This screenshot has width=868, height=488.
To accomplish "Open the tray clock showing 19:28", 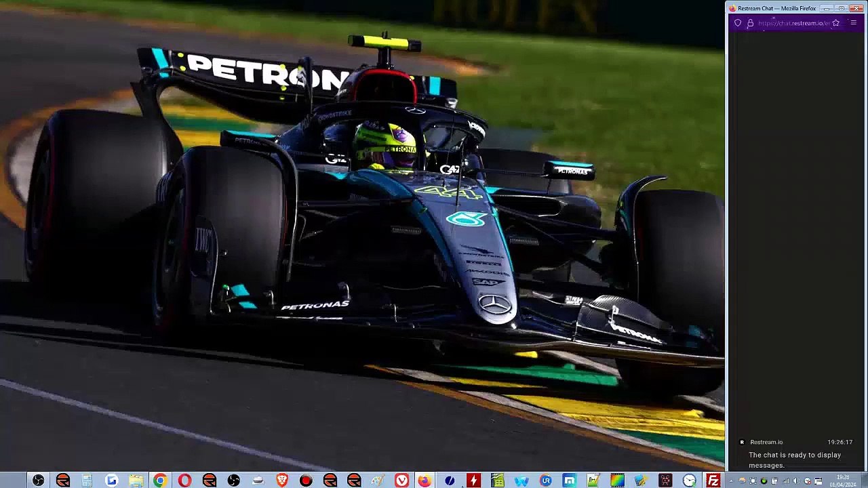I will 843,481.
